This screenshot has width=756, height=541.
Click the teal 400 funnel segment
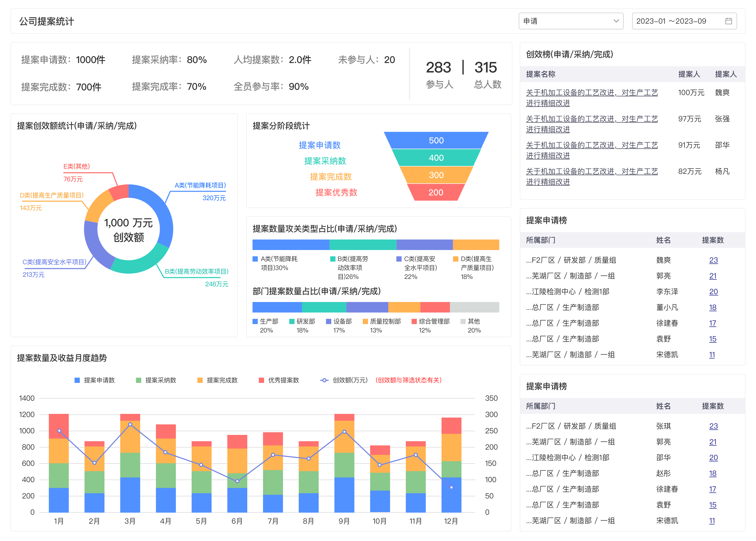(x=436, y=158)
